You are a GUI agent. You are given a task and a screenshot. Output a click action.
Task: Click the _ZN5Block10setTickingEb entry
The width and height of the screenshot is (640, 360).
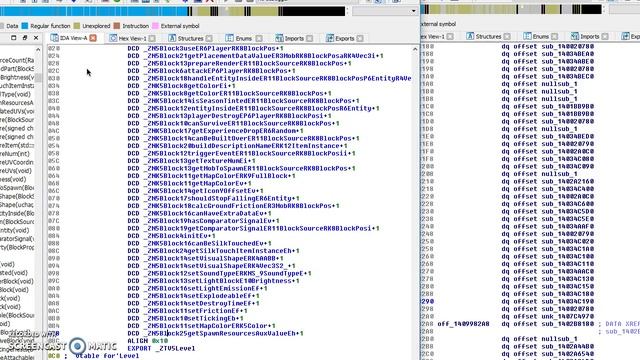[185, 318]
